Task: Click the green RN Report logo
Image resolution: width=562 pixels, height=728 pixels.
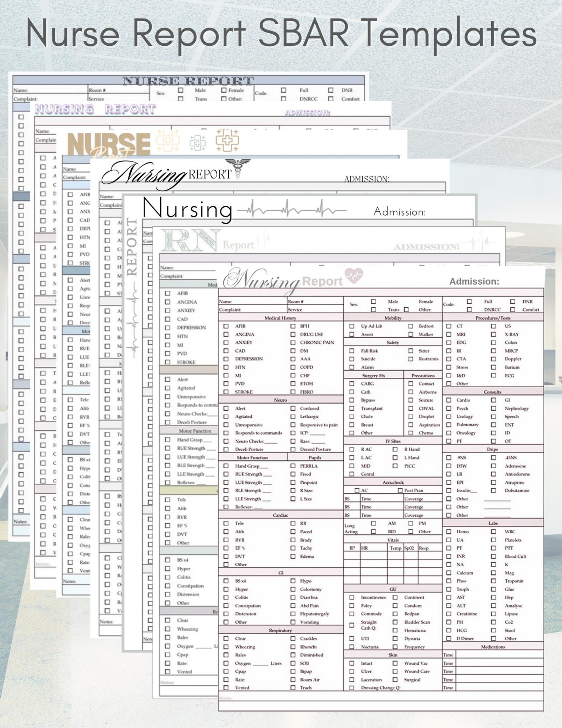Action: 207,241
